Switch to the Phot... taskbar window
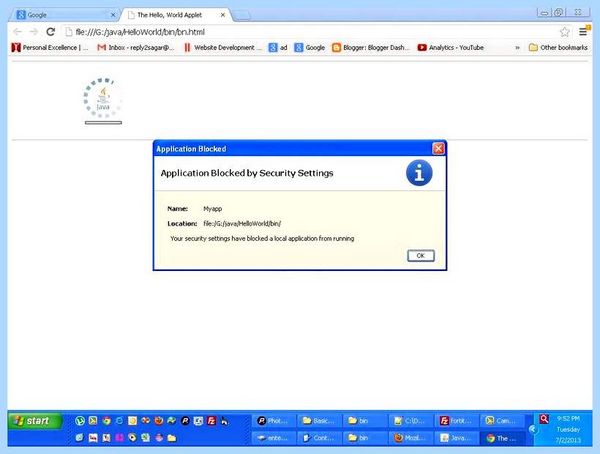Image resolution: width=600 pixels, height=454 pixels. point(273,421)
